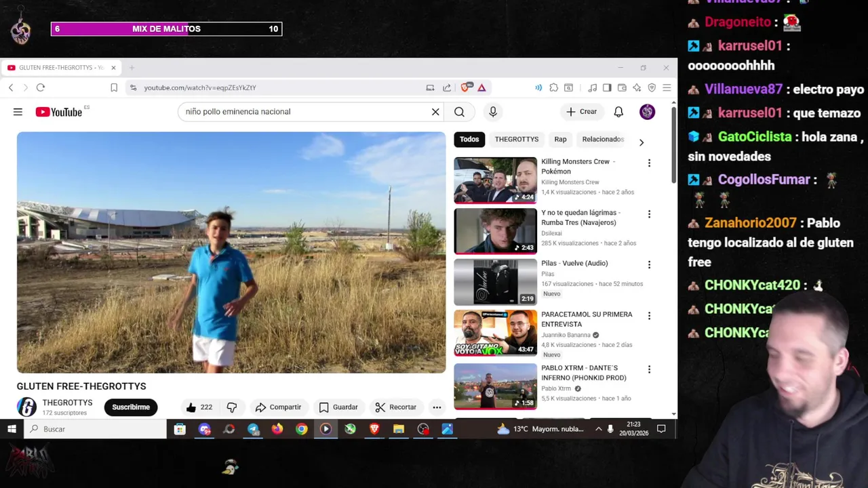Start voice search with the microphone
Image resolution: width=868 pixels, height=488 pixels.
pos(493,112)
